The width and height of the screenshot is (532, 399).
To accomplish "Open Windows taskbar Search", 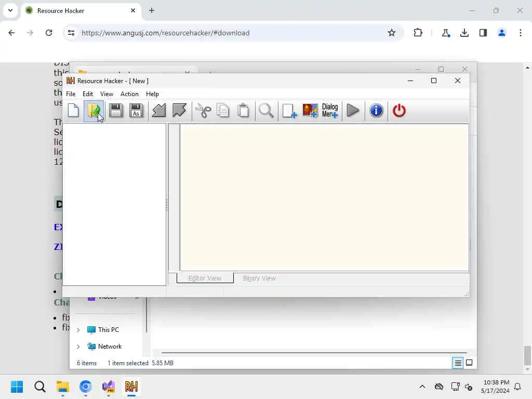I will pyautogui.click(x=39, y=387).
